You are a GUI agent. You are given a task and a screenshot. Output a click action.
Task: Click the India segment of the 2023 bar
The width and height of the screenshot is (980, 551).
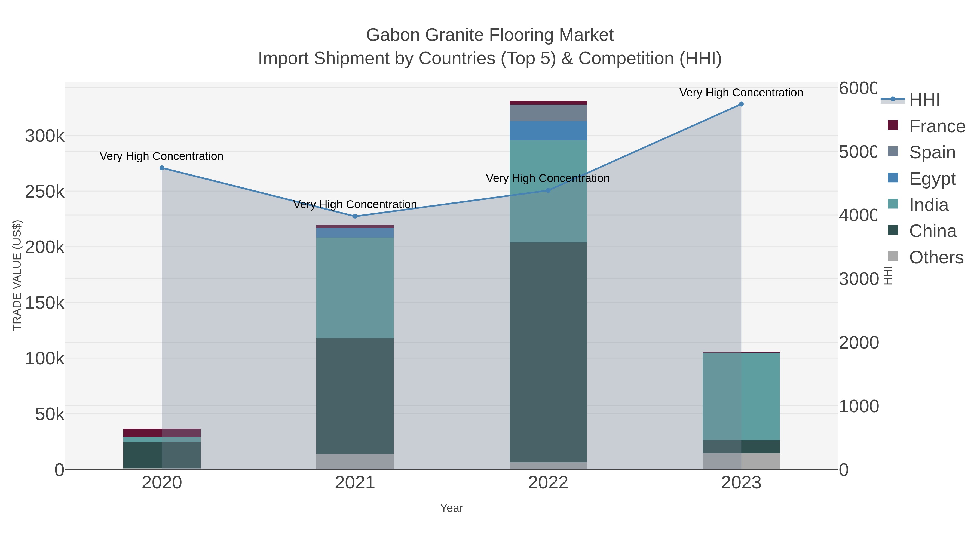741,397
